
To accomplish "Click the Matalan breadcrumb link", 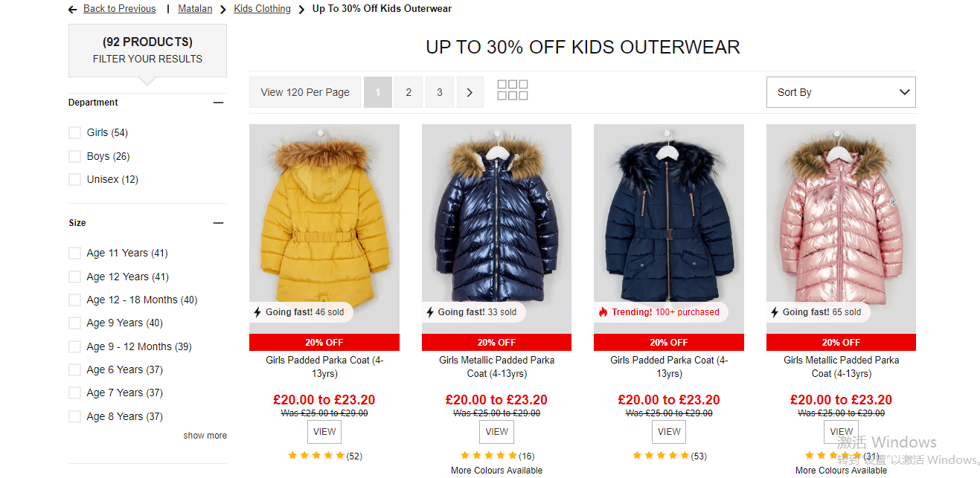I will click(x=195, y=9).
